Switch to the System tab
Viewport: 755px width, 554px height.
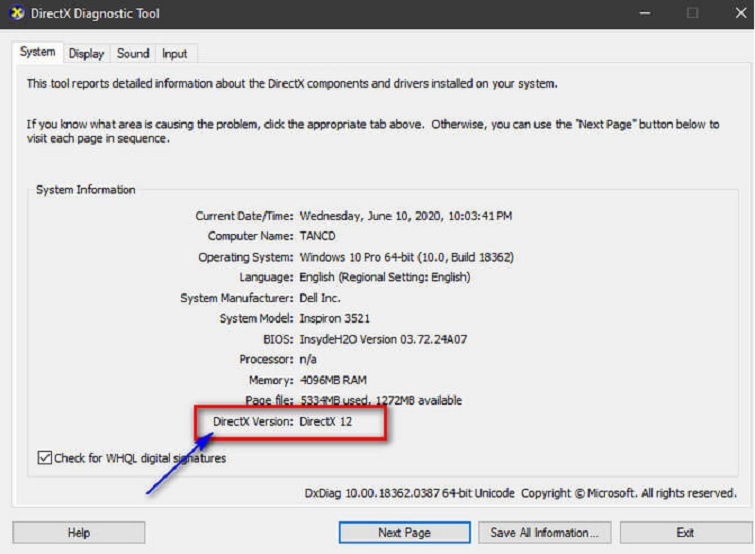click(x=37, y=52)
